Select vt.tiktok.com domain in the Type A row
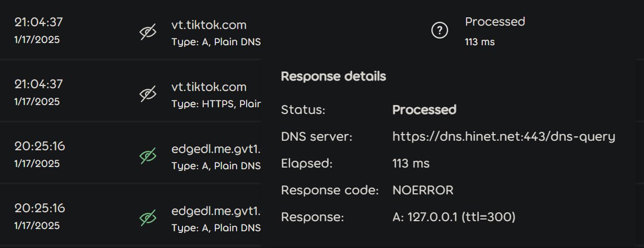The image size is (644, 248). tap(209, 25)
